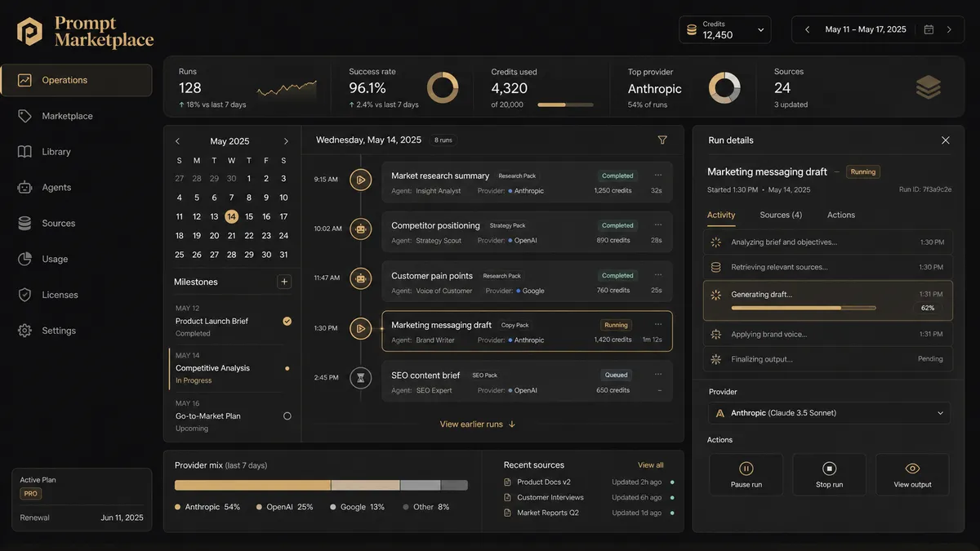Click the 2:45 PM hourglass queued icon

pos(361,378)
